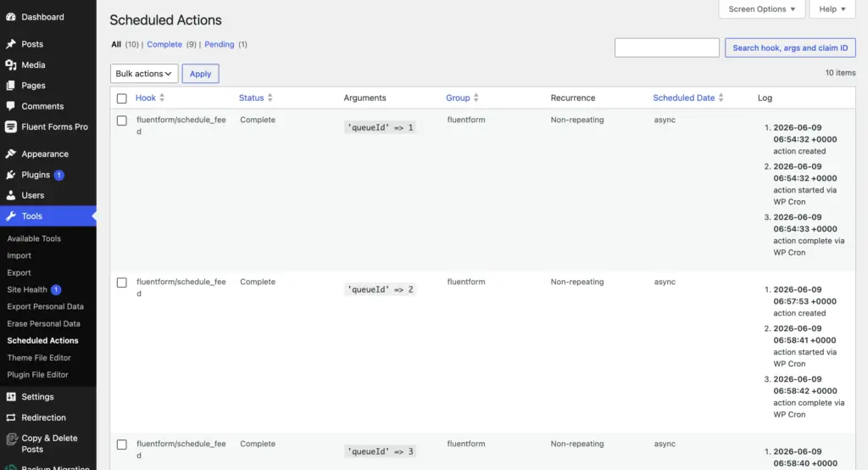Open the Dashboard gauge icon
The image size is (868, 470).
click(x=10, y=17)
